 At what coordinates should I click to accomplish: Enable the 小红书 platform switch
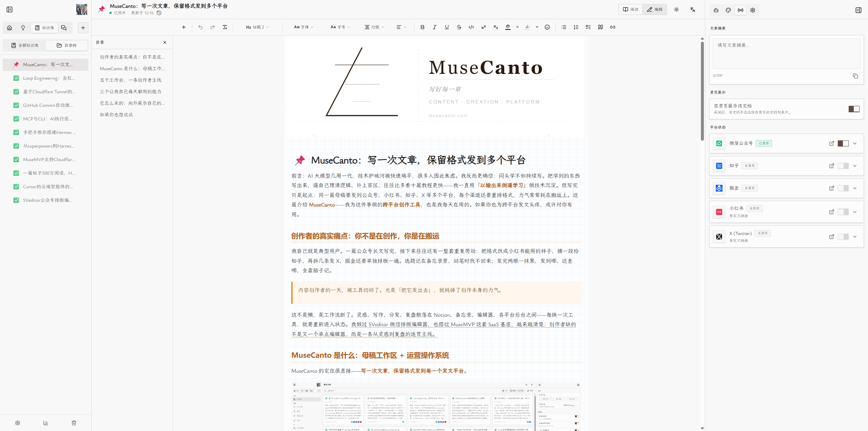click(x=843, y=212)
